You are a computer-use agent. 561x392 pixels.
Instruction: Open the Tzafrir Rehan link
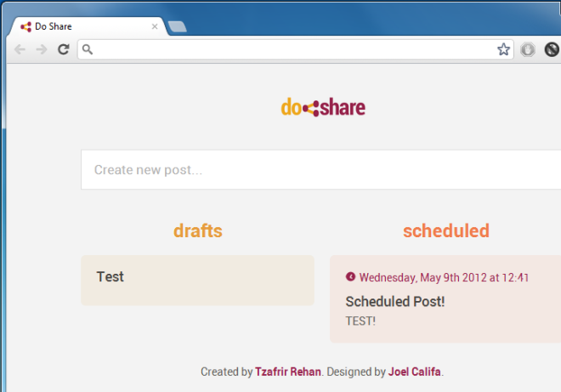[x=288, y=372]
